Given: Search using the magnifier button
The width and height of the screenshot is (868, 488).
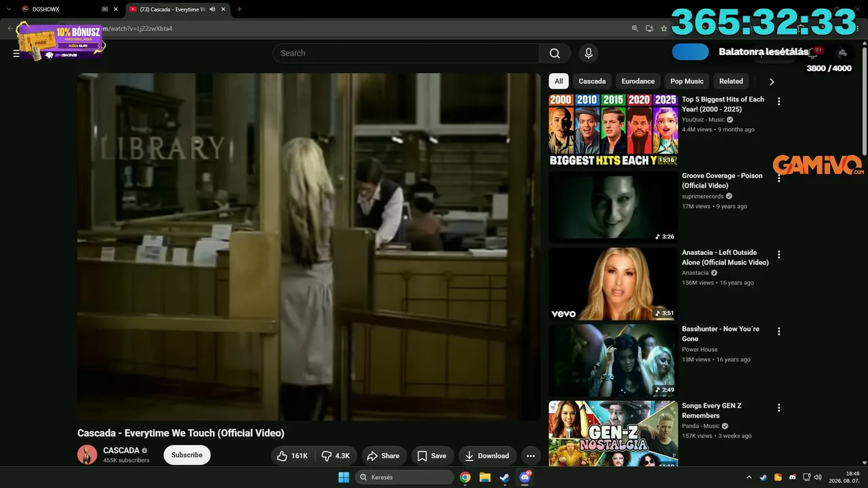Looking at the screenshot, I should click(555, 54).
